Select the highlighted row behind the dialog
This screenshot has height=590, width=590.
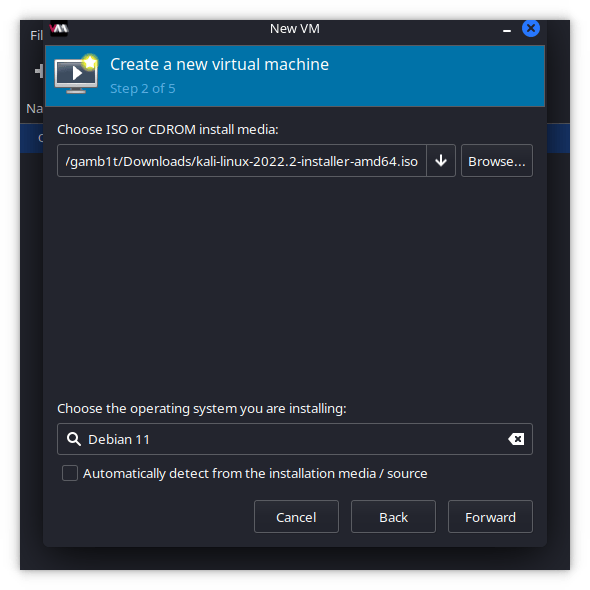[x=32, y=138]
